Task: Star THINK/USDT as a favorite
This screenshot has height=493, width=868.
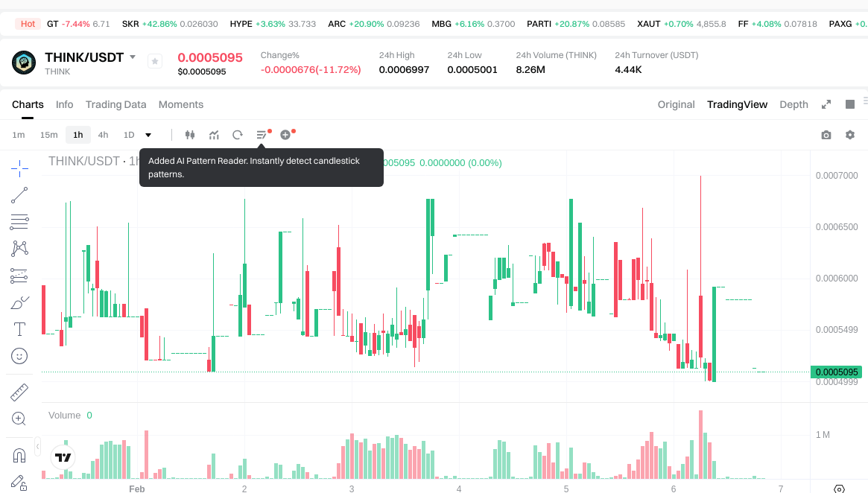Action: (155, 61)
